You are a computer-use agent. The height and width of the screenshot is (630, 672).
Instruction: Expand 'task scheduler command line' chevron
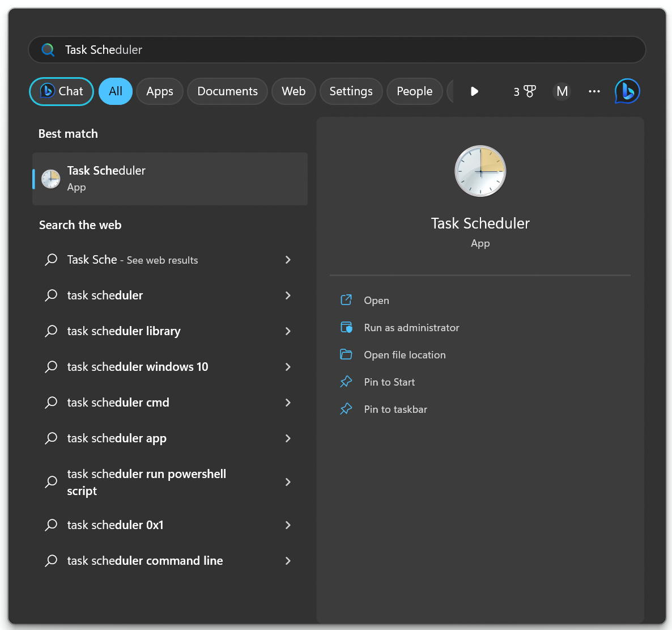coord(288,560)
